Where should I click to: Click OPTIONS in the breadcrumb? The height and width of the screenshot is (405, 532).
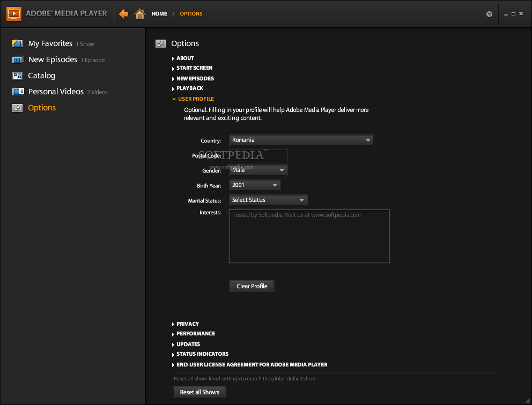191,14
